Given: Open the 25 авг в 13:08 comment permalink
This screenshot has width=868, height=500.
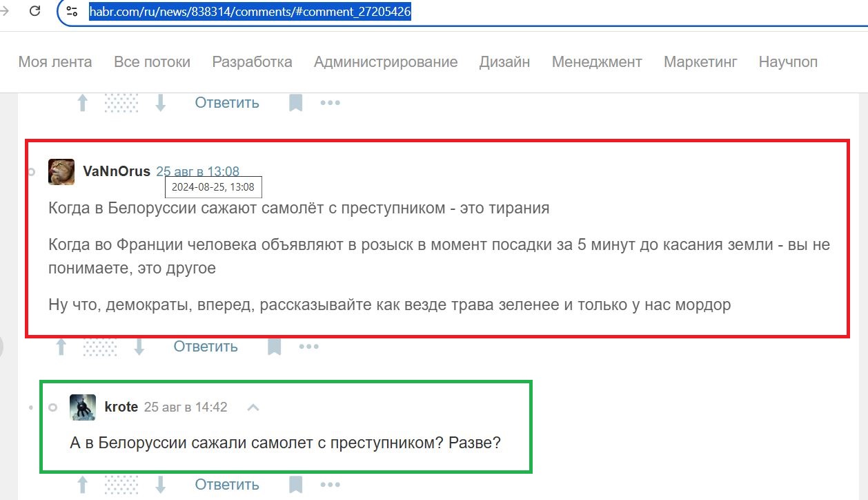Looking at the screenshot, I should click(198, 171).
